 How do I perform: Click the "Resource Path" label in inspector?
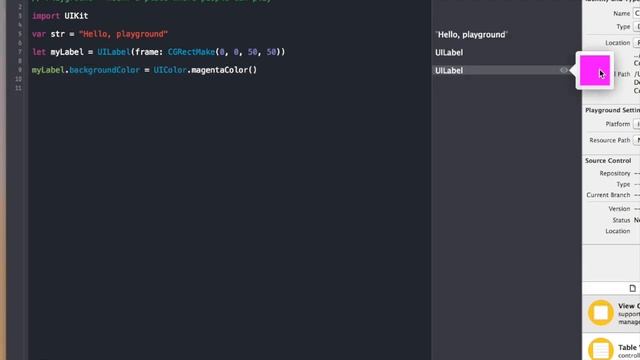(x=610, y=140)
